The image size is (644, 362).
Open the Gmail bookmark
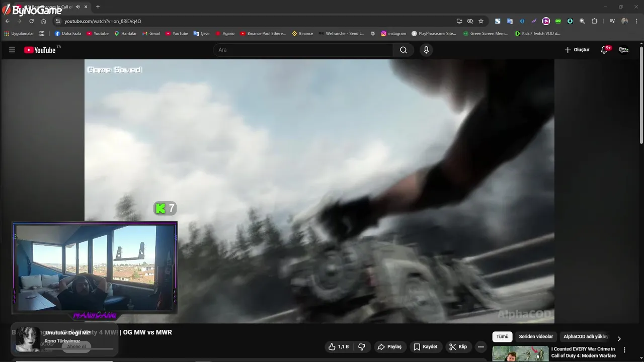151,34
